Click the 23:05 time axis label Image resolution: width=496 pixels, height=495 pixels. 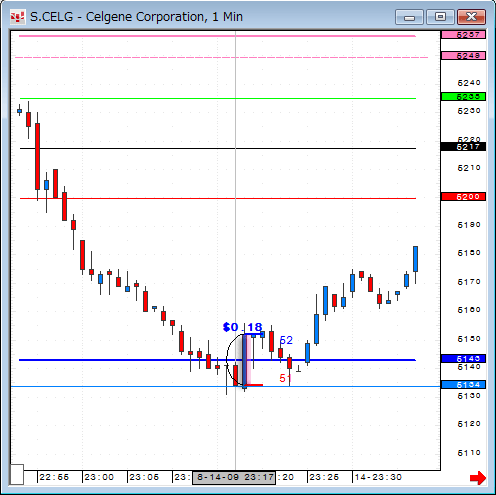[144, 477]
